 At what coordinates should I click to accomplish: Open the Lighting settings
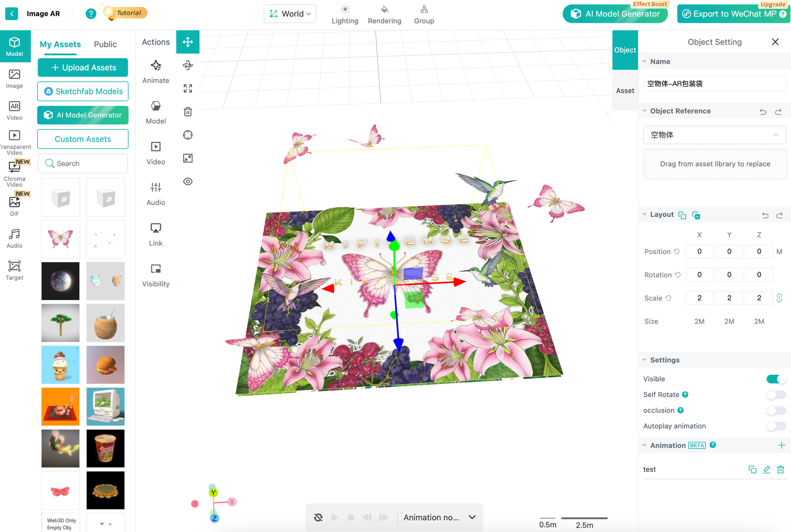344,14
